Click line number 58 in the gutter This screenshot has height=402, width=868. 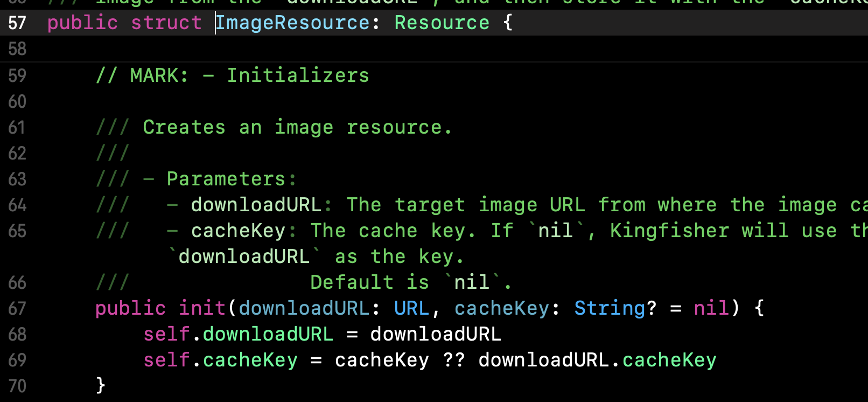pos(17,49)
